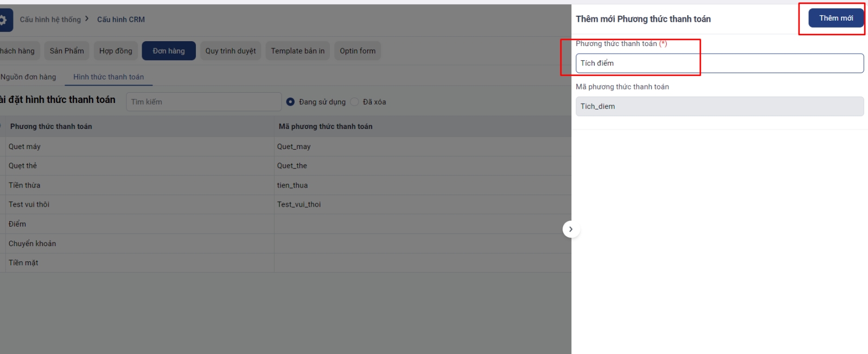Screen dimensions: 868x354
Task: Select the Đã xóa radio button
Action: [355, 102]
